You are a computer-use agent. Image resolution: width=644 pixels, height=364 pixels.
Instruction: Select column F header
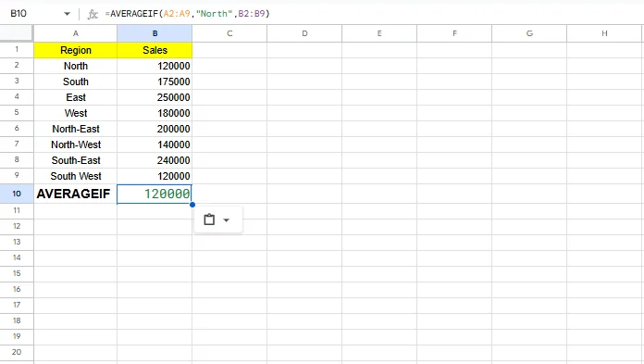pyautogui.click(x=454, y=33)
